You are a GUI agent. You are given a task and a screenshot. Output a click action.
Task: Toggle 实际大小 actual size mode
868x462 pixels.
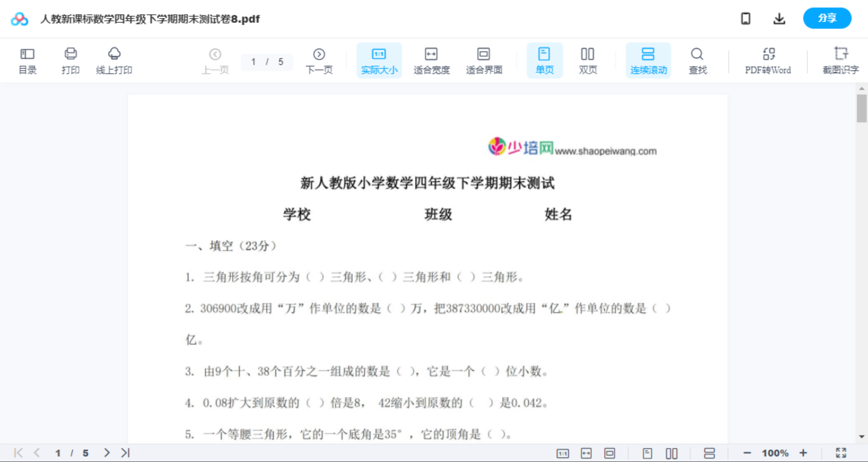(379, 60)
